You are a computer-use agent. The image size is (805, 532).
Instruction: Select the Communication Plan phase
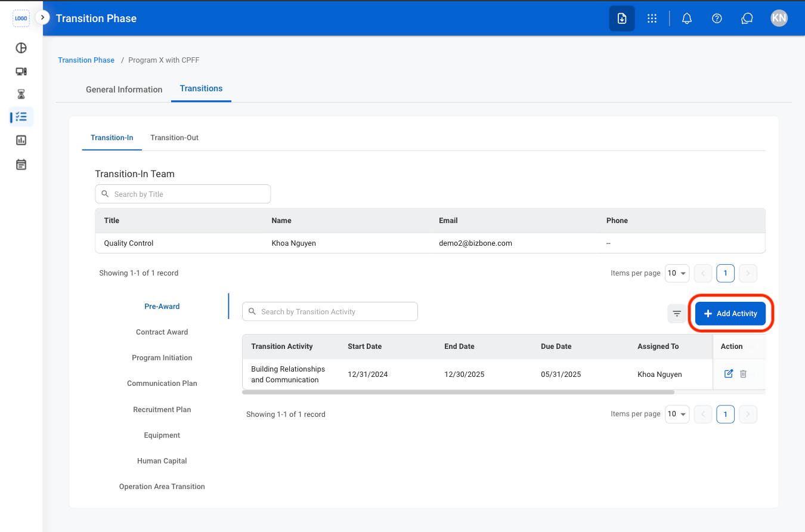point(162,383)
